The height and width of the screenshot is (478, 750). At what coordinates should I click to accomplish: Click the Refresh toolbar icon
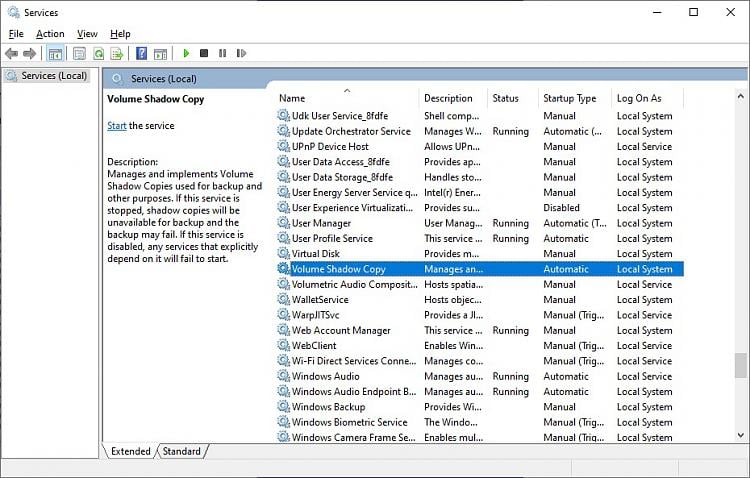99,54
